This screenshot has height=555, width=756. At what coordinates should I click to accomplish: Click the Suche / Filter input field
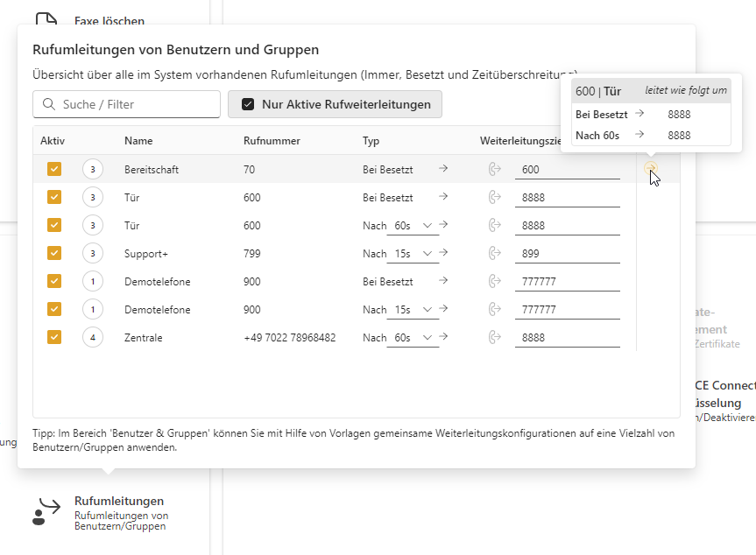(126, 104)
